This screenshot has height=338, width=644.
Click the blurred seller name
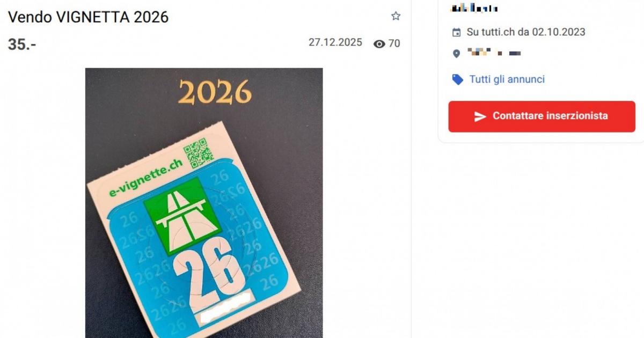(x=474, y=8)
